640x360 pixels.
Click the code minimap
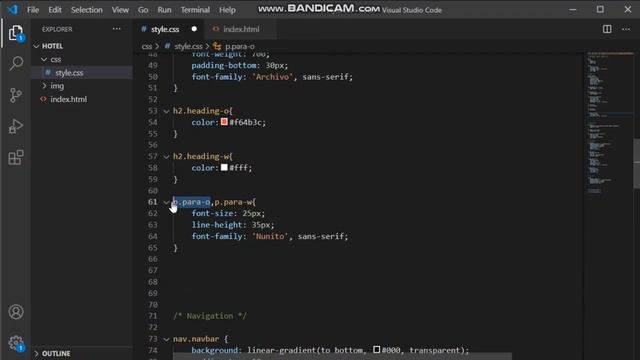point(609,122)
